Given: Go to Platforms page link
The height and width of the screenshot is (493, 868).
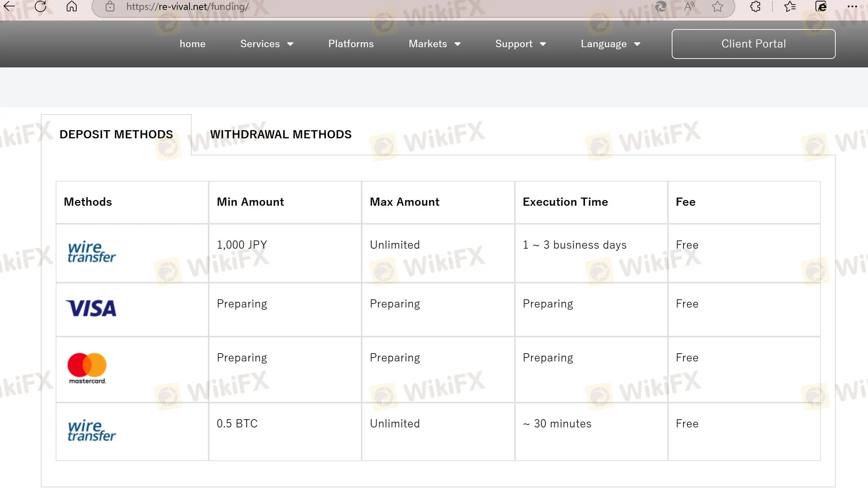Looking at the screenshot, I should click(x=351, y=44).
